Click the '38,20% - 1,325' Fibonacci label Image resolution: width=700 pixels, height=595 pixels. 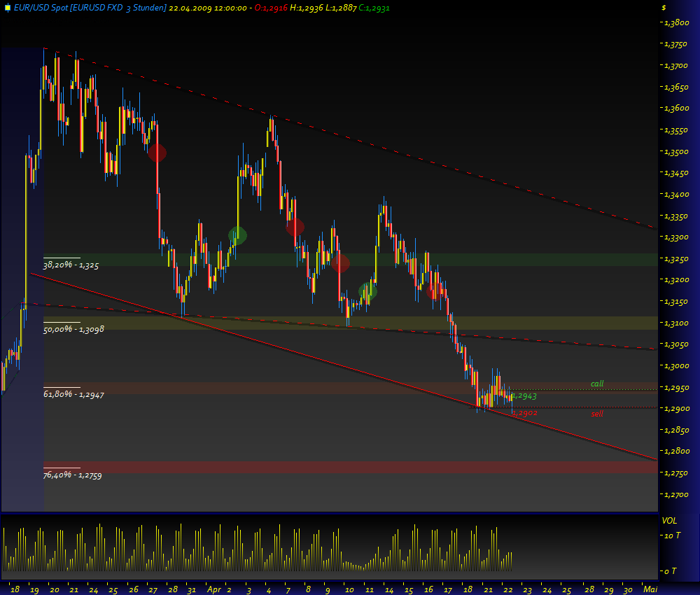[x=70, y=265]
